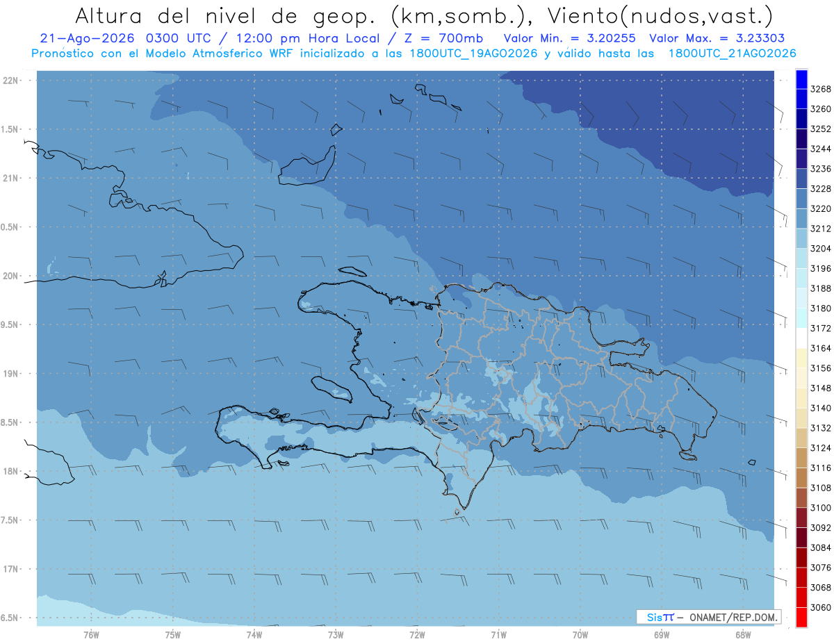Click the '3268' colorbar label

tap(821, 89)
